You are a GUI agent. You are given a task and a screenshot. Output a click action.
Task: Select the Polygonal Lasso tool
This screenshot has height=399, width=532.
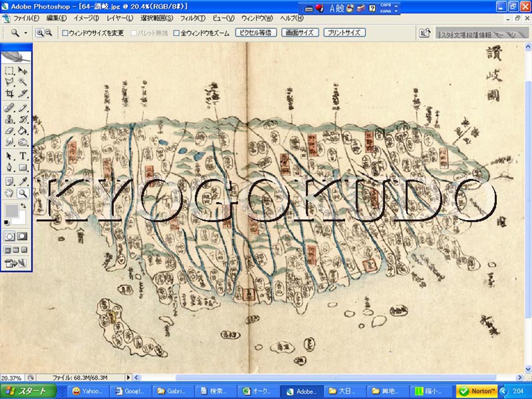click(x=9, y=82)
